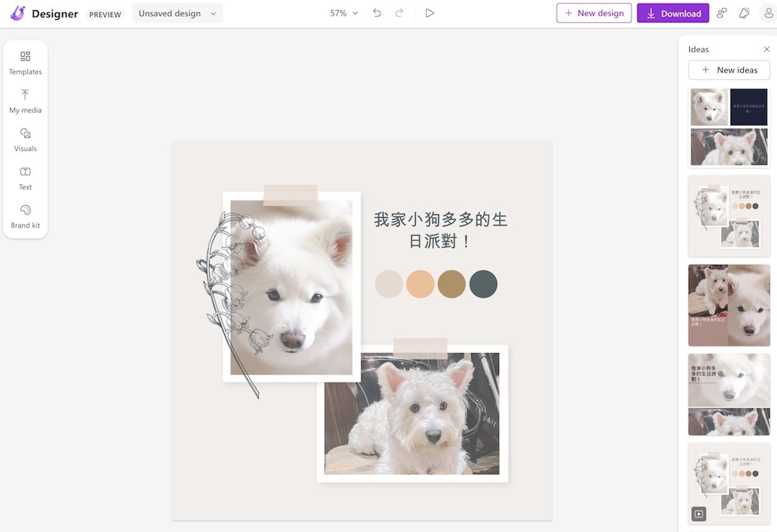This screenshot has height=532, width=777.
Task: Choose the idea thumbnail with dark navy square
Action: (x=729, y=127)
